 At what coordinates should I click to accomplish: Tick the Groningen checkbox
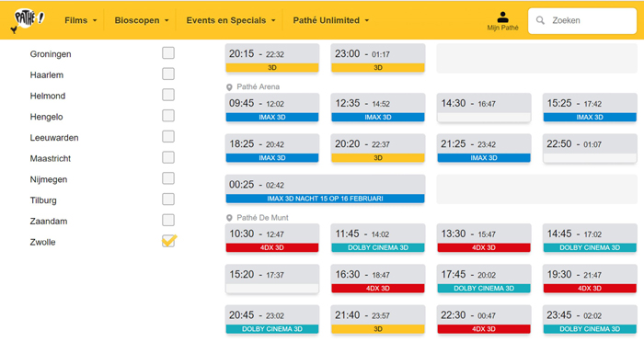pyautogui.click(x=168, y=53)
